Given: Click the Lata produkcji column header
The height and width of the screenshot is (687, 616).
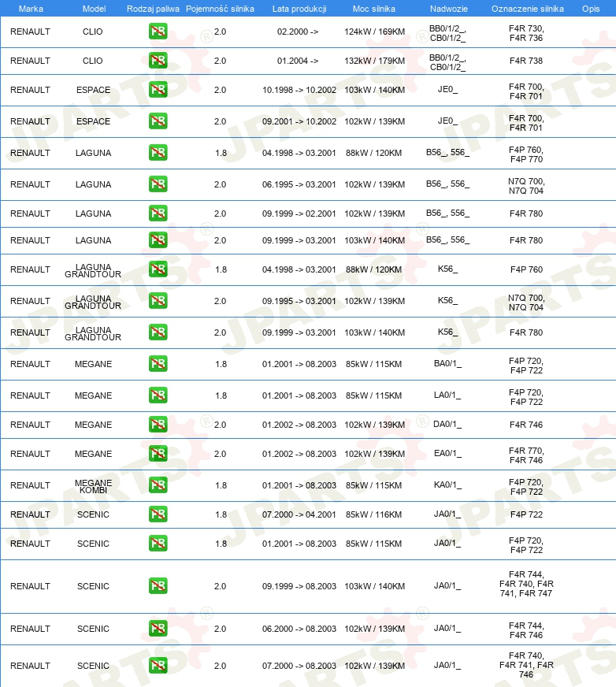Looking at the screenshot, I should tap(299, 9).
